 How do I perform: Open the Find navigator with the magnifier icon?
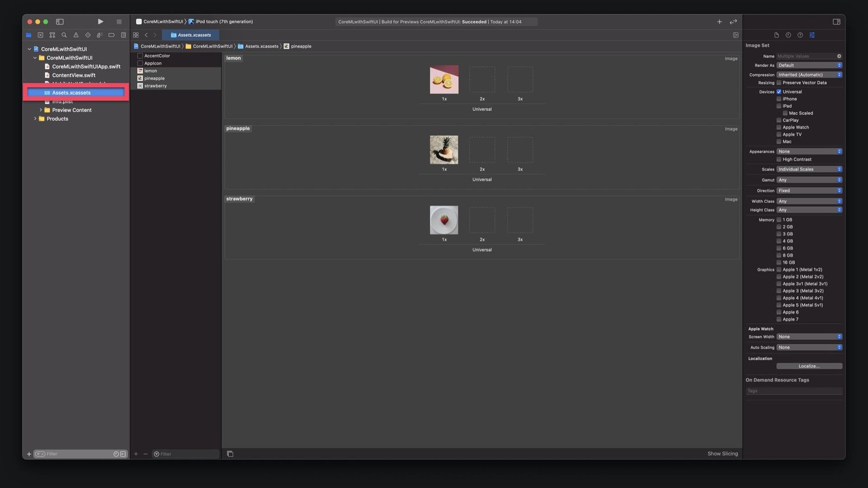65,35
